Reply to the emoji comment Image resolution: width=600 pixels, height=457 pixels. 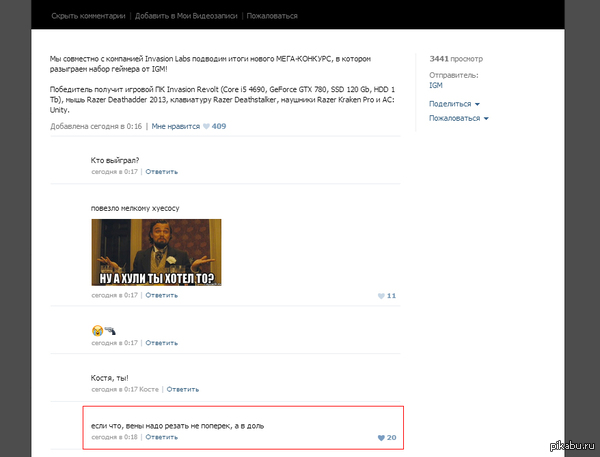click(x=162, y=343)
